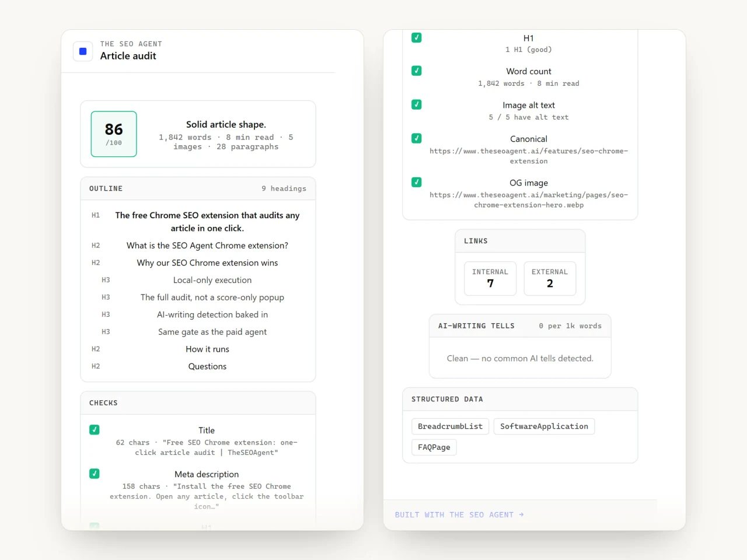Click the OG image URL text
The width and height of the screenshot is (747, 560).
[529, 200]
